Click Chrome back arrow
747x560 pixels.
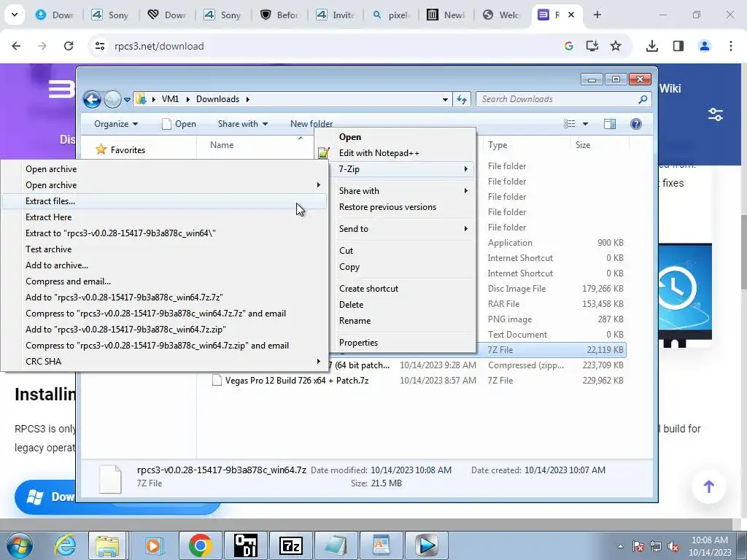pos(16,46)
